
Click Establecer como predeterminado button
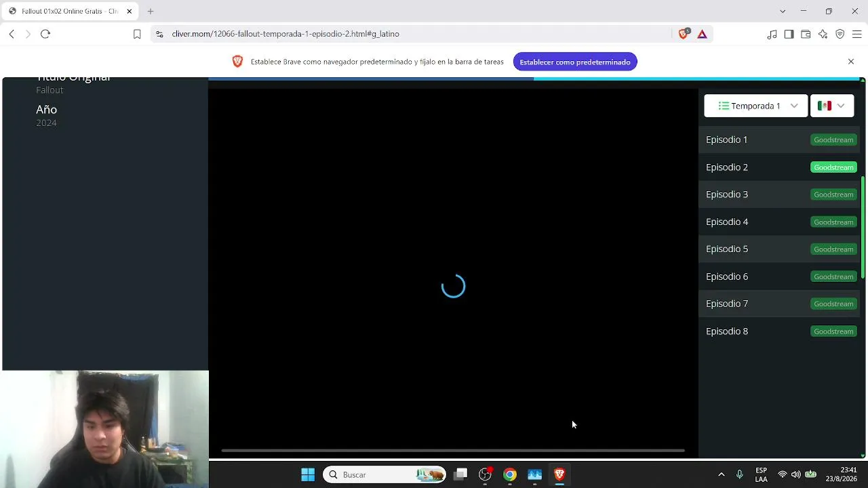coord(575,62)
